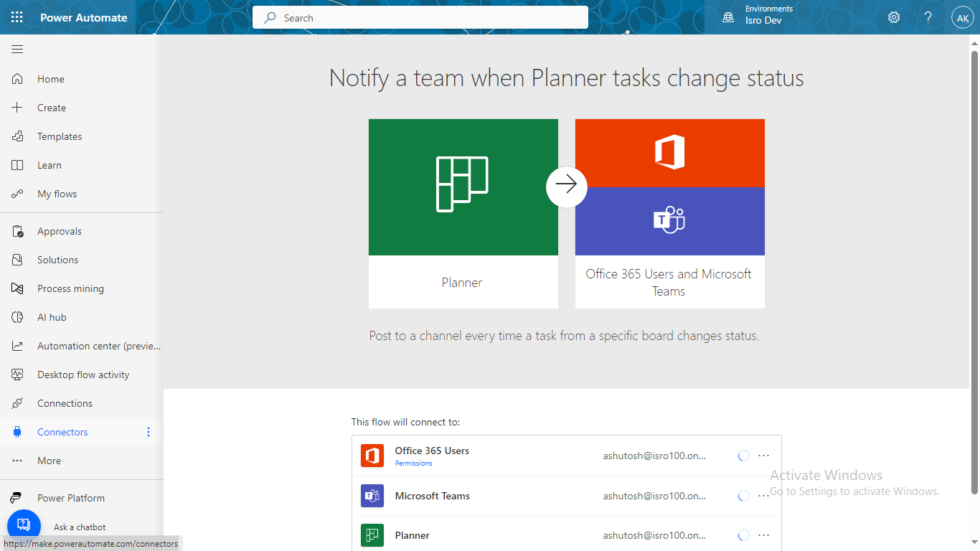Click the Ask a chatbot icon
The width and height of the screenshot is (980, 551).
click(24, 524)
